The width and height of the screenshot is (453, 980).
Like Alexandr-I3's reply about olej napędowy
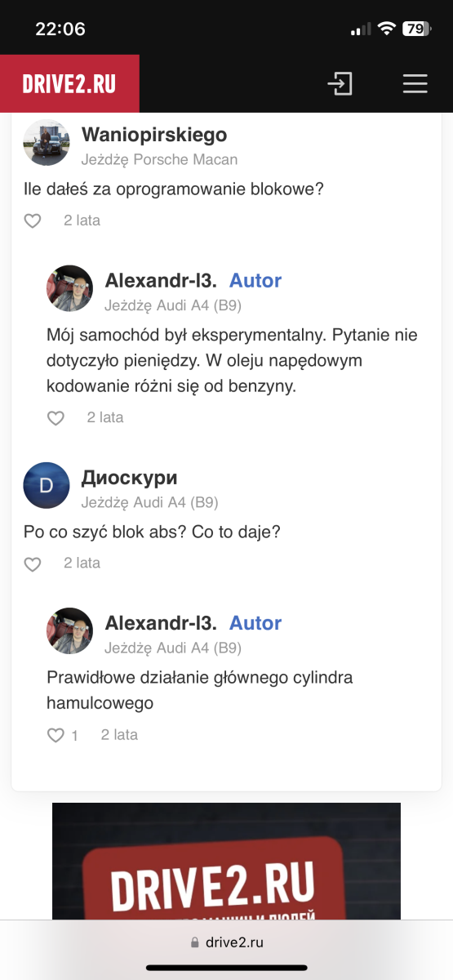point(56,418)
